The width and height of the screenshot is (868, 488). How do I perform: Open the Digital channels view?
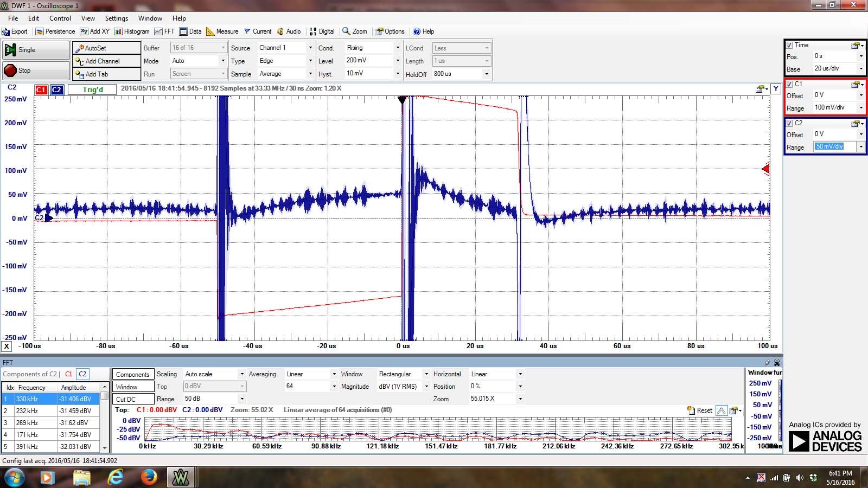pos(322,31)
